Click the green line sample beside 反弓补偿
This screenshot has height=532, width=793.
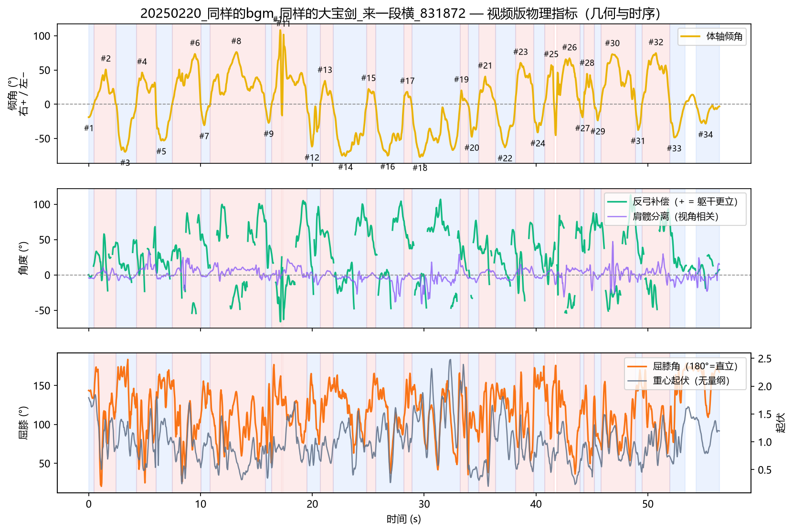(617, 202)
